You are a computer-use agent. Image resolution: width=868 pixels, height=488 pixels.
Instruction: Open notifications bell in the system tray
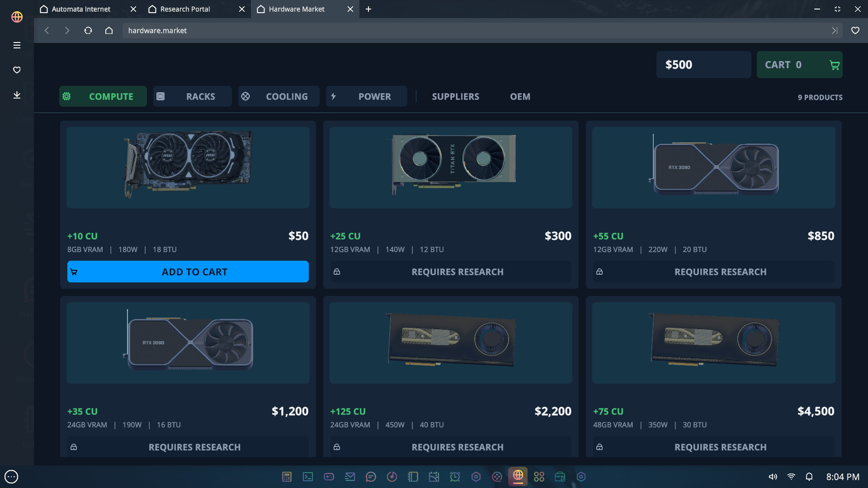point(809,477)
